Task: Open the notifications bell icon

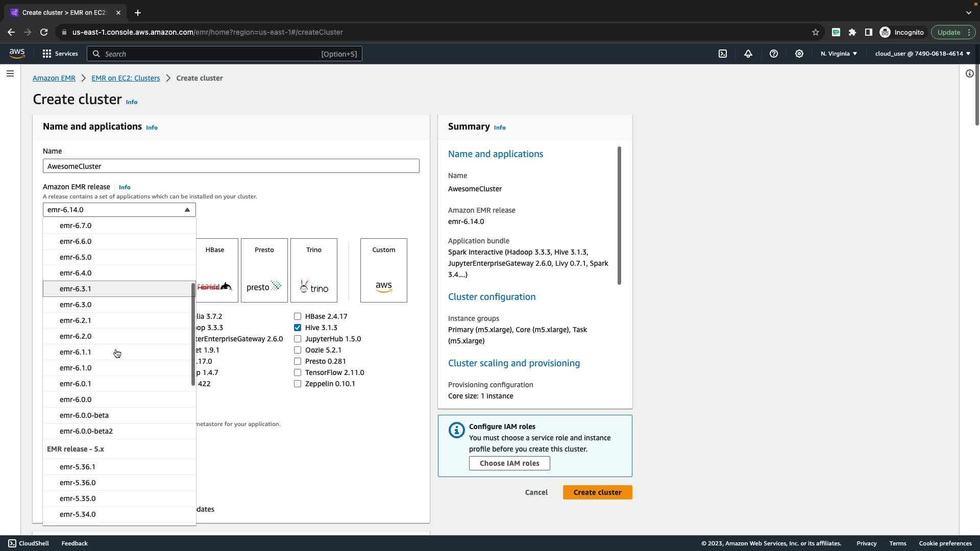Action: 748,54
